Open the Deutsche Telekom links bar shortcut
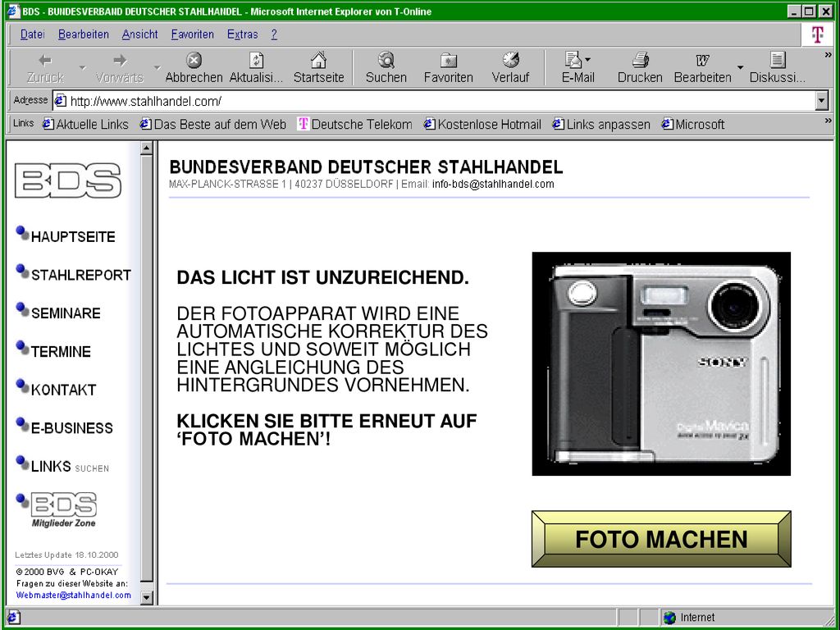Image resolution: width=840 pixels, height=630 pixels. 355,125
